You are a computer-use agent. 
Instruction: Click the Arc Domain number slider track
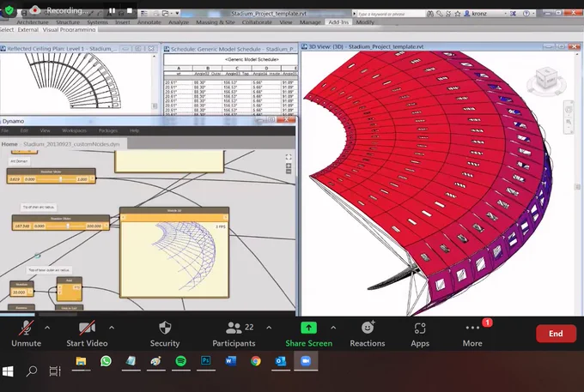[x=56, y=179]
